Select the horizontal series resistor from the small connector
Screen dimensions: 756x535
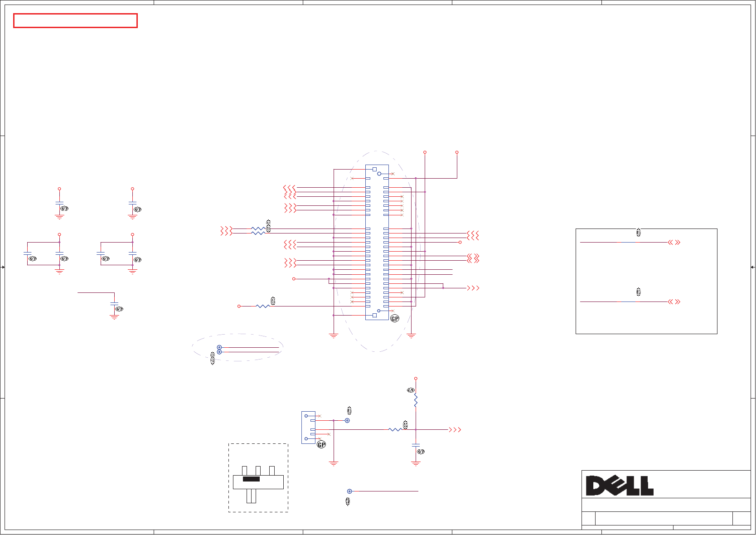[395, 429]
